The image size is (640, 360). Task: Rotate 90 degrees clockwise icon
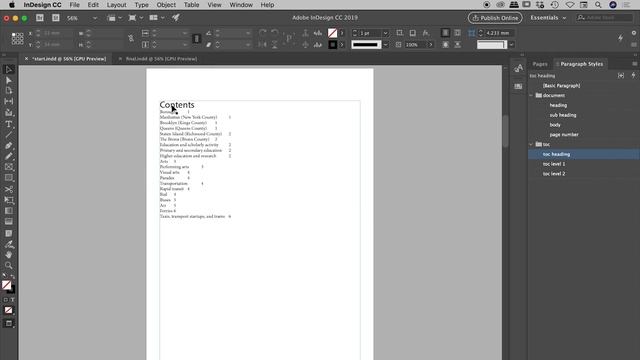pos(262,33)
